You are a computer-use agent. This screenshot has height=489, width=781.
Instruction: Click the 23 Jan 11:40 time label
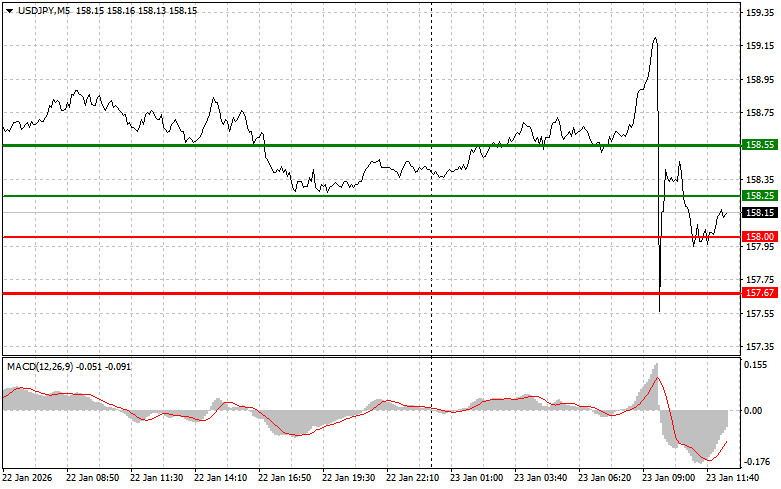pos(733,478)
